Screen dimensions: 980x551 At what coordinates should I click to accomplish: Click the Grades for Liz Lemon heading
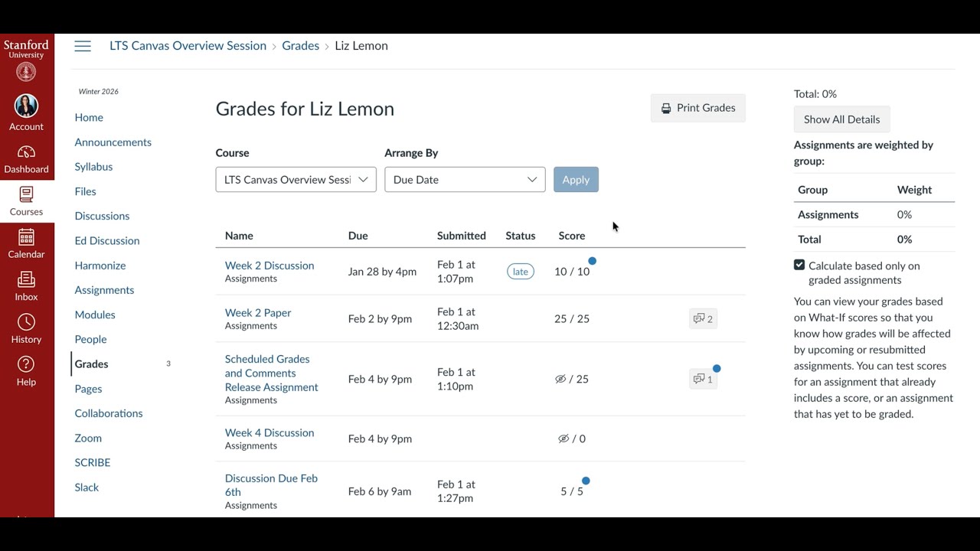coord(305,109)
